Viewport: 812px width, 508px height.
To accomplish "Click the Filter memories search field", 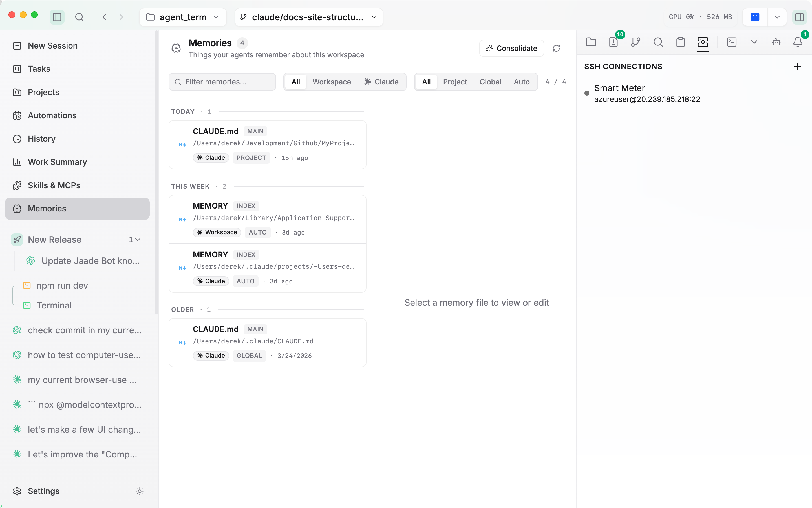I will (222, 82).
